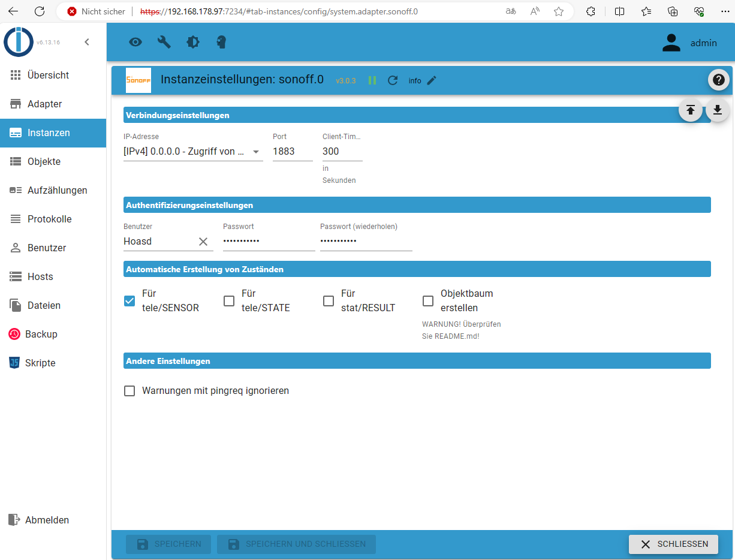The image size is (735, 560).
Task: Reload the page in browser
Action: pyautogui.click(x=40, y=11)
